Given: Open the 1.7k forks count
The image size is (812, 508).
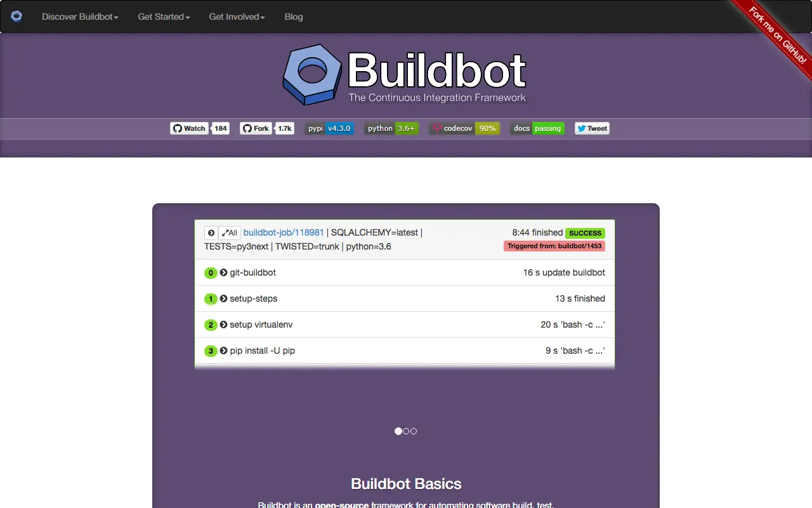Looking at the screenshot, I should (x=285, y=128).
